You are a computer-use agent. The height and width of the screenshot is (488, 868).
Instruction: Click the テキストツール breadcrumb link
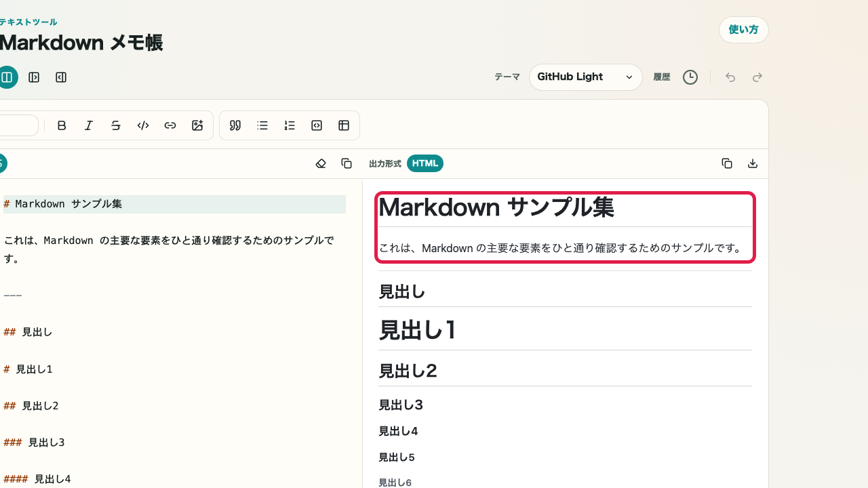point(28,22)
